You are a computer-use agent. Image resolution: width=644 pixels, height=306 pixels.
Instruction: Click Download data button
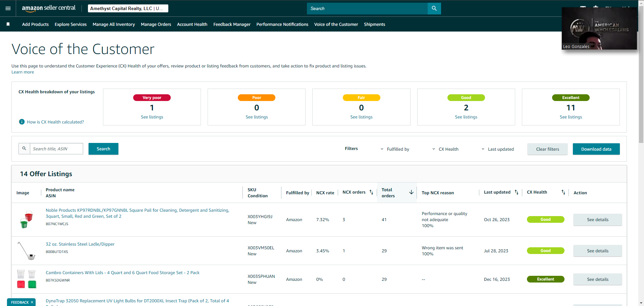596,149
